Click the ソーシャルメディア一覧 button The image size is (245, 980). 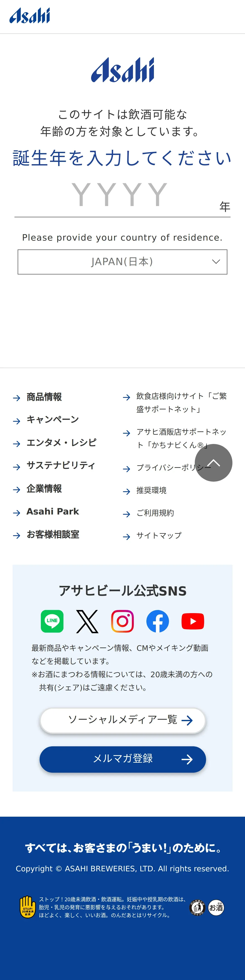point(122,720)
